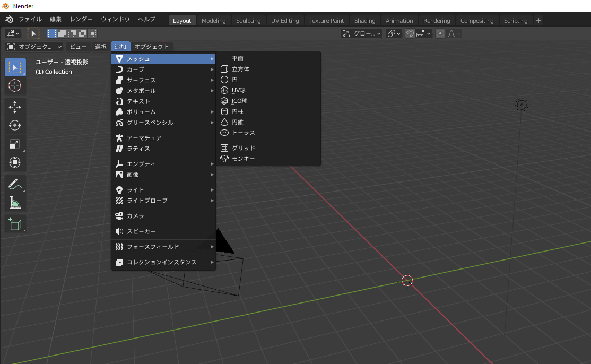Viewport: 591px width, 364px height.
Task: Add a 円柱 cylinder mesh
Action: click(268, 111)
